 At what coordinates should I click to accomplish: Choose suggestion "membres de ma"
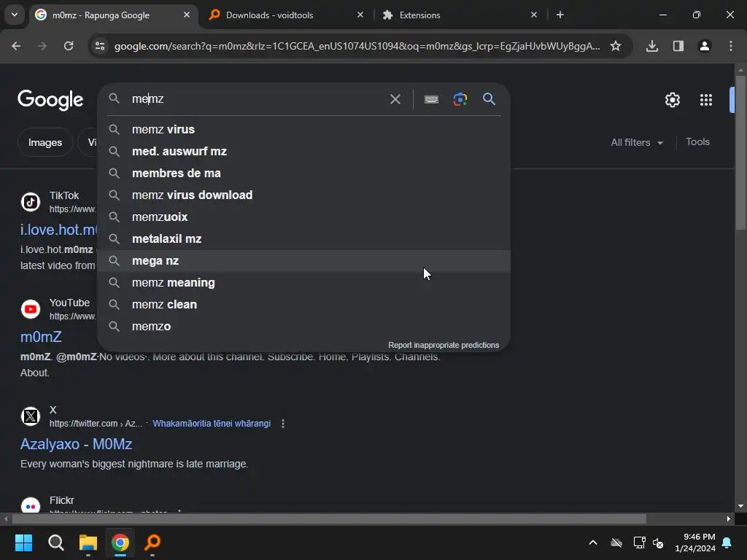click(x=303, y=174)
